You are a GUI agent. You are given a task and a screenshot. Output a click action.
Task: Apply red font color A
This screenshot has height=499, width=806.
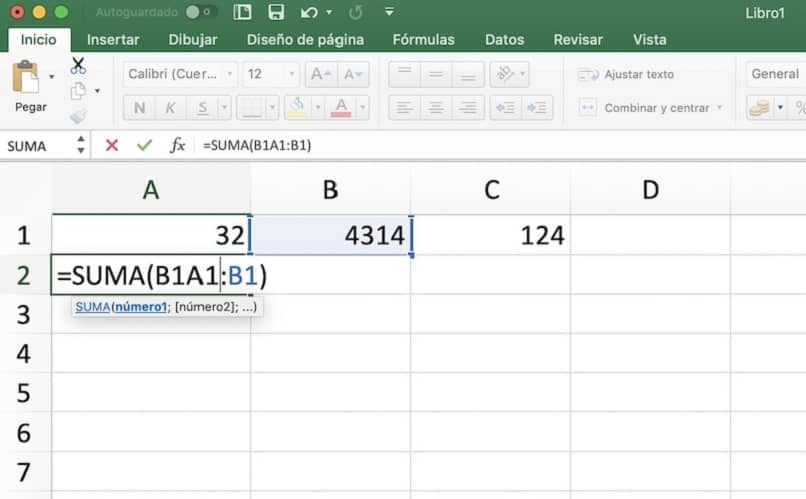[x=341, y=107]
